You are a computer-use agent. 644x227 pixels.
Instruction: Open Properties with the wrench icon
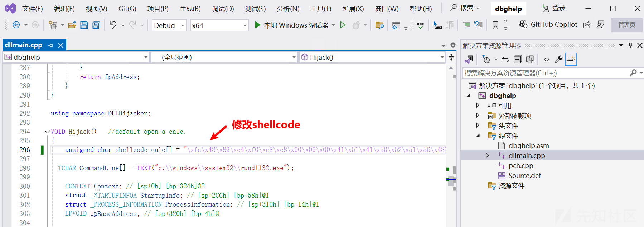point(559,59)
